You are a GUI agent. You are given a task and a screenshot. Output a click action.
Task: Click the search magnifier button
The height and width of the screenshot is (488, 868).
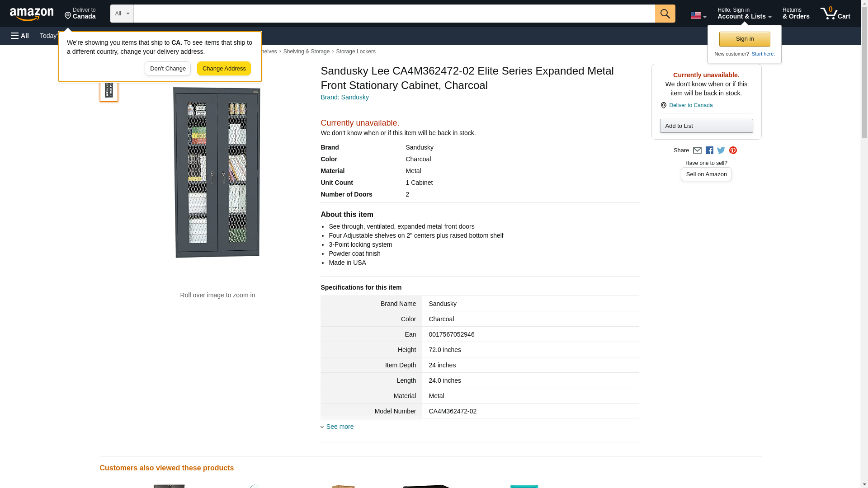click(665, 14)
